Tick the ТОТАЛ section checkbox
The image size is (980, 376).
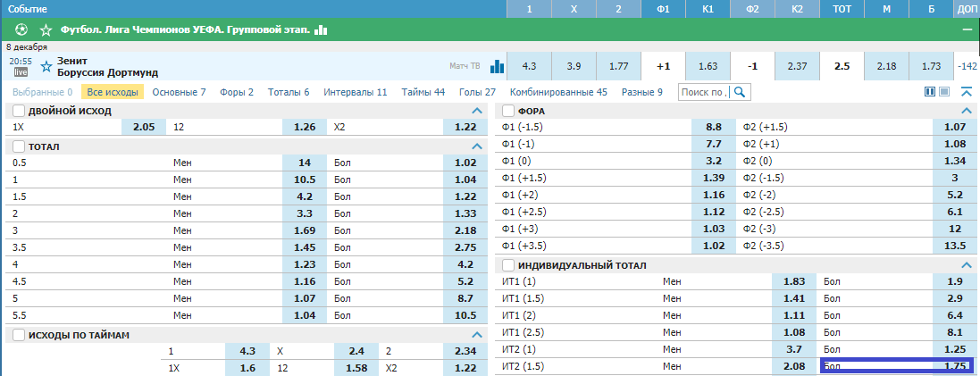19,146
